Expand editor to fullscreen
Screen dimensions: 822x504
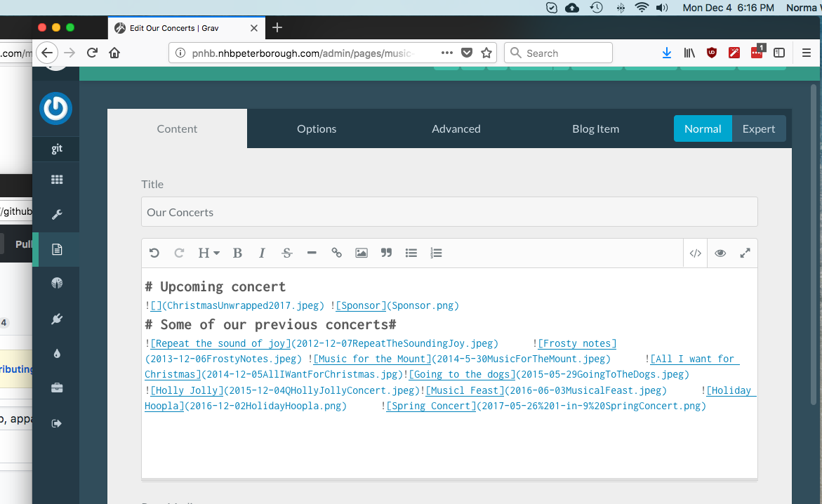coord(745,253)
